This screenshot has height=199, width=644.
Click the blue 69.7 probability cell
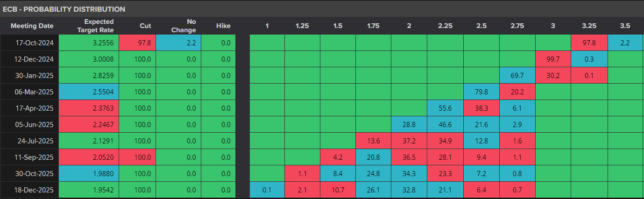coord(517,75)
